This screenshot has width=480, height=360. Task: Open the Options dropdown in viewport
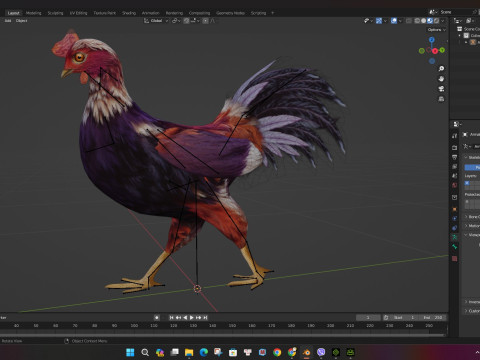tap(437, 30)
